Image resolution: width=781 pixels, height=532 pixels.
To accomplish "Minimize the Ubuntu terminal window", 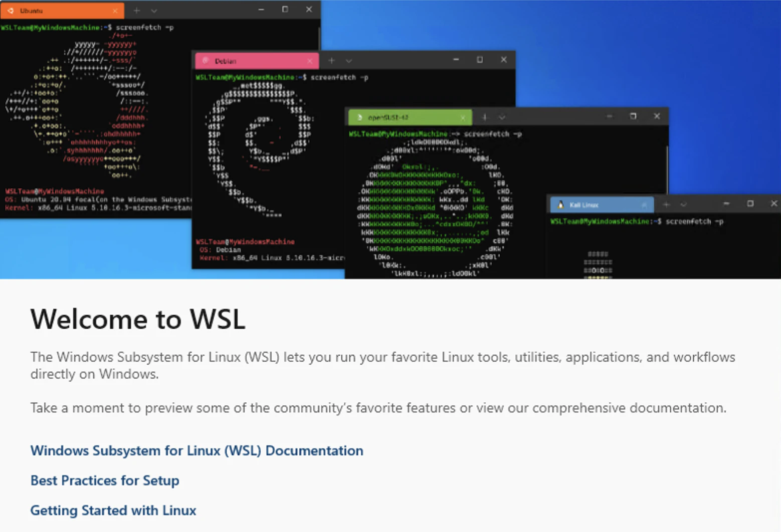I will click(261, 10).
